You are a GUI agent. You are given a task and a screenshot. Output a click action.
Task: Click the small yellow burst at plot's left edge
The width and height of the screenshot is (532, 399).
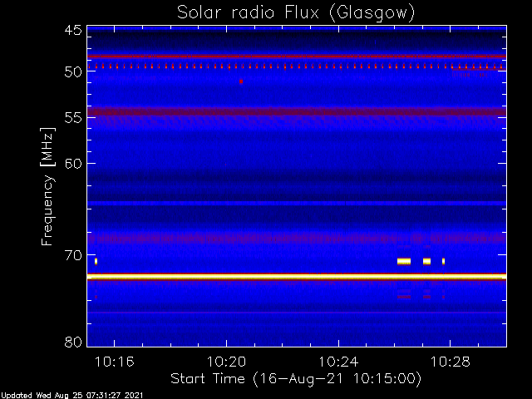coord(96,261)
